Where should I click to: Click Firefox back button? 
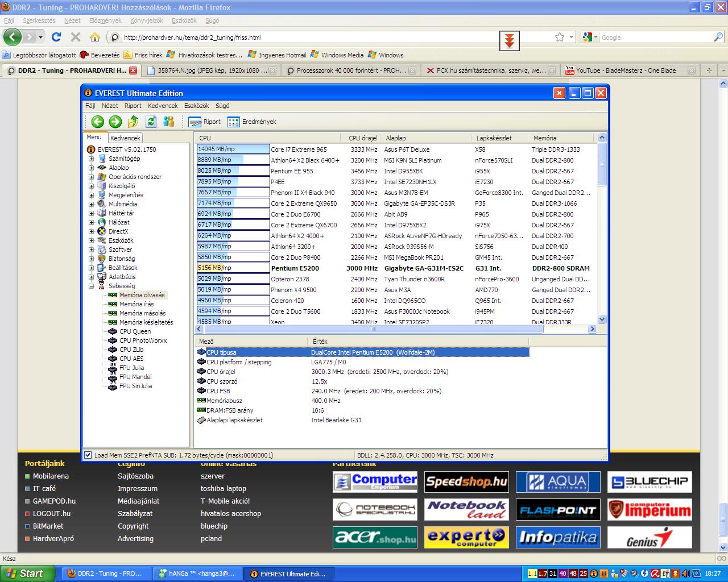(x=13, y=37)
